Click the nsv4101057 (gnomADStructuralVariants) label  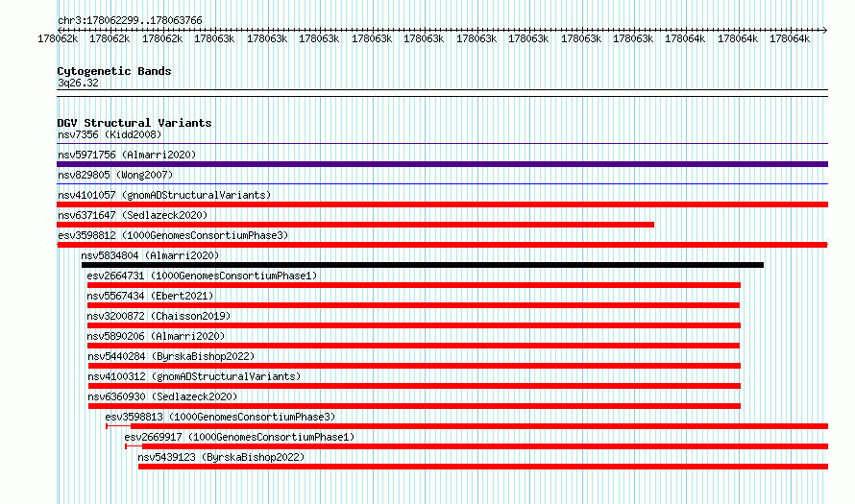click(x=164, y=195)
